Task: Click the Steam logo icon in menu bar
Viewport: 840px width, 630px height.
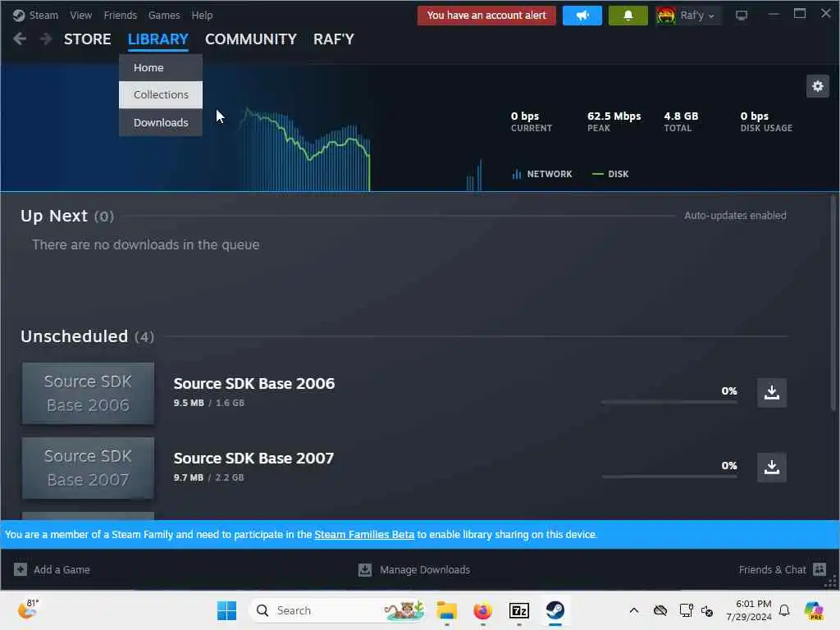Action: [x=19, y=15]
